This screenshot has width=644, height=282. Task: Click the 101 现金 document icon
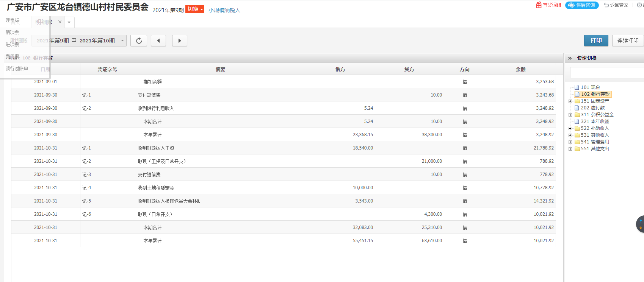577,87
